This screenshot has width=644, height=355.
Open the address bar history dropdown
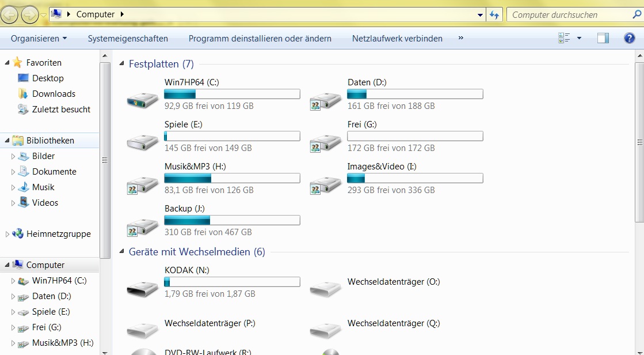[480, 15]
